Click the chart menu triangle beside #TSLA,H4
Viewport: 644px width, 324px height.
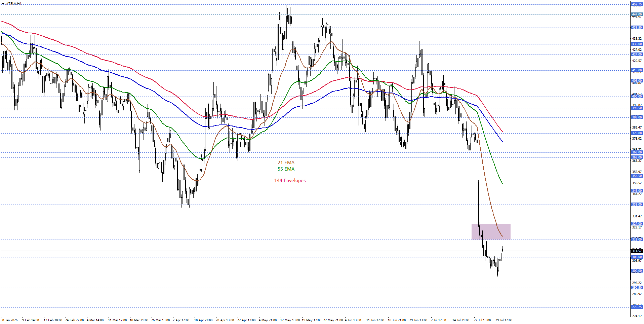click(3, 4)
